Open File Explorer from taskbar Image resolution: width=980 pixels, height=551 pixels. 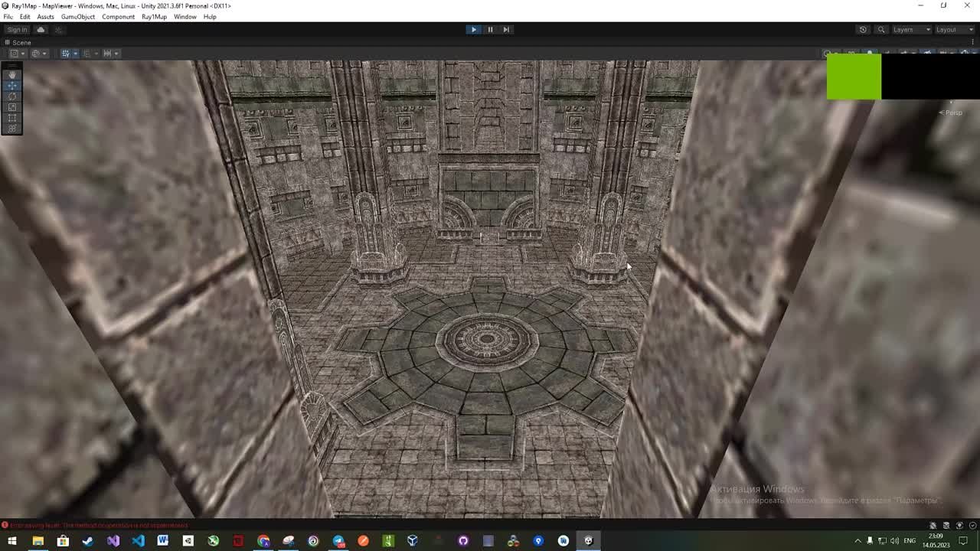[x=38, y=540]
